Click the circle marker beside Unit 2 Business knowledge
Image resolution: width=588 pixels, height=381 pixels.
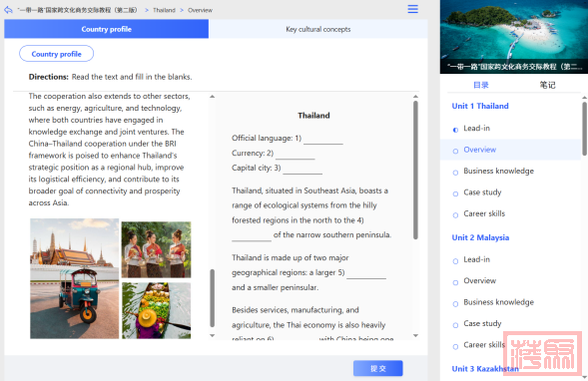(455, 304)
